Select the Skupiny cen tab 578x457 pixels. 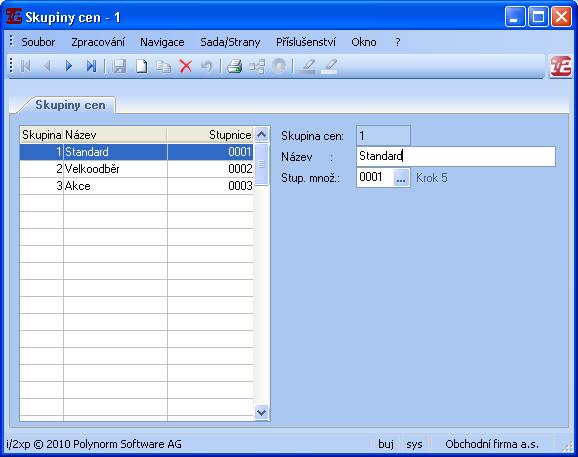(70, 105)
